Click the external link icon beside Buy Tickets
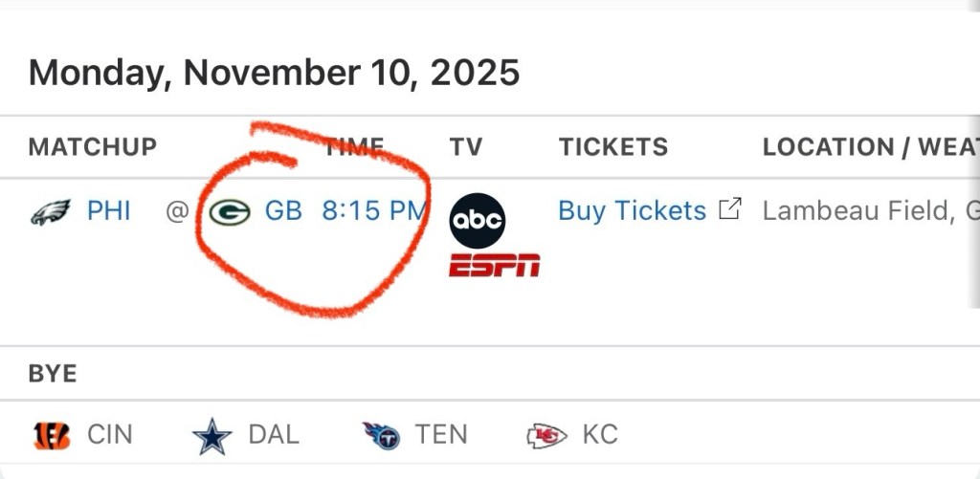The height and width of the screenshot is (479, 980). point(730,209)
